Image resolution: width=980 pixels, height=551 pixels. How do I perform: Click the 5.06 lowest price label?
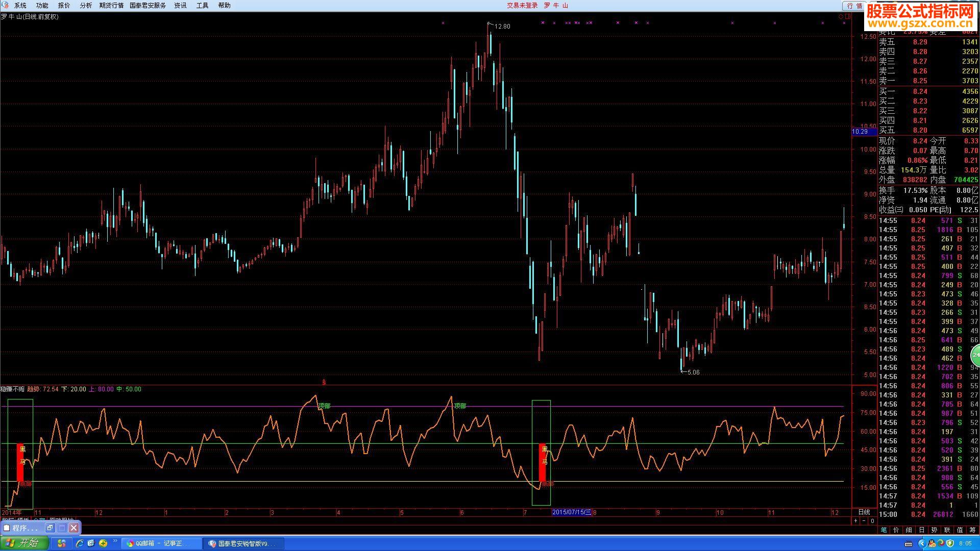click(x=694, y=372)
